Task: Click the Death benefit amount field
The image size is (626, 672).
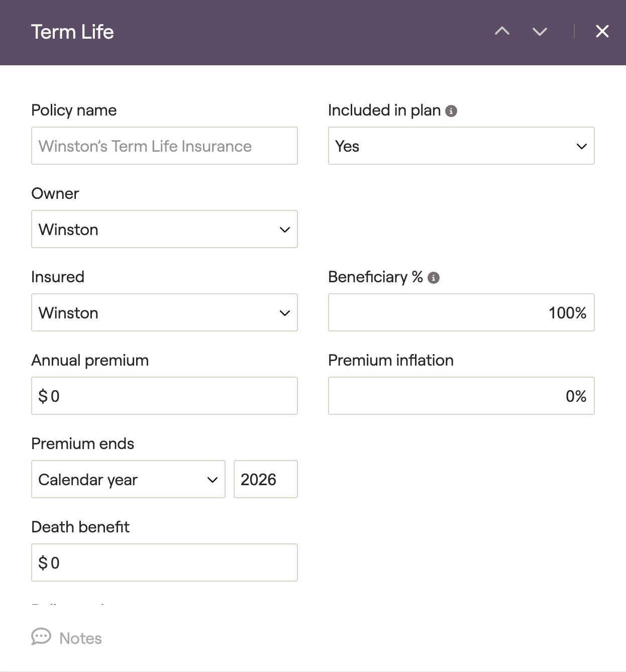Action: [164, 563]
